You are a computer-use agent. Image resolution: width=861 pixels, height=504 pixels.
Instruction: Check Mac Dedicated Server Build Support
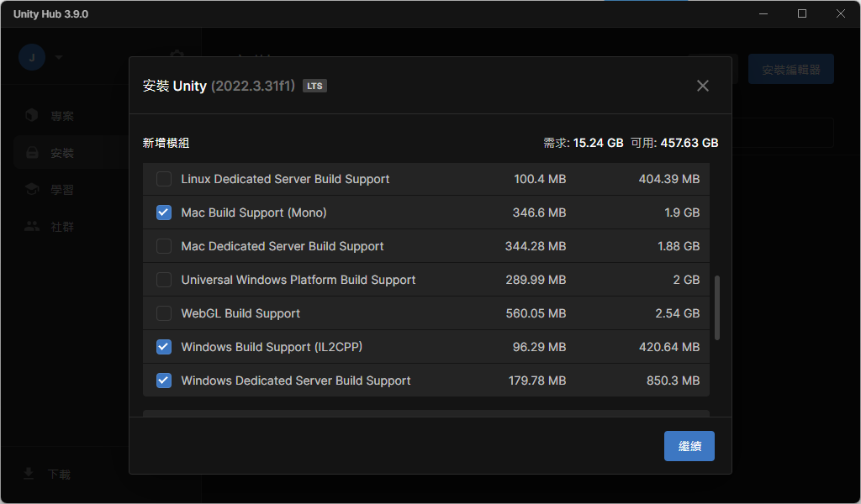coord(164,246)
